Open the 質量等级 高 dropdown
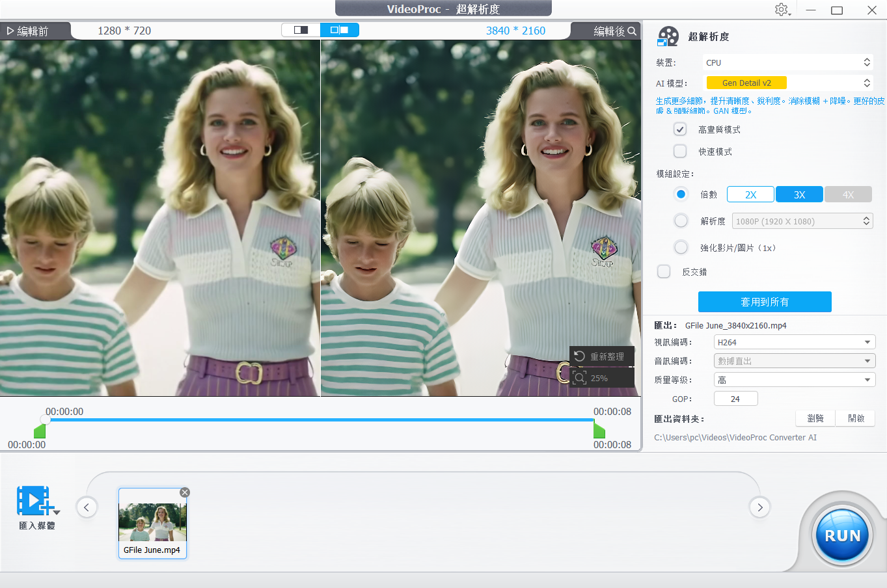 point(795,380)
